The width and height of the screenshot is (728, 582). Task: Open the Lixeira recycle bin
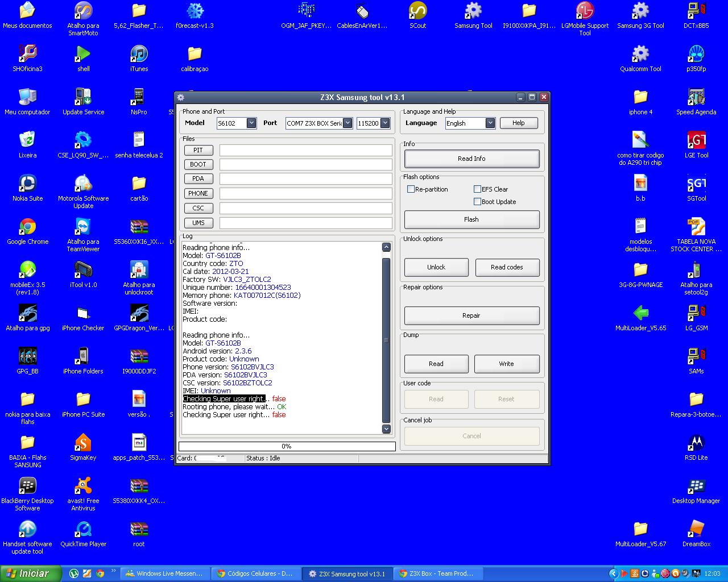tap(27, 145)
